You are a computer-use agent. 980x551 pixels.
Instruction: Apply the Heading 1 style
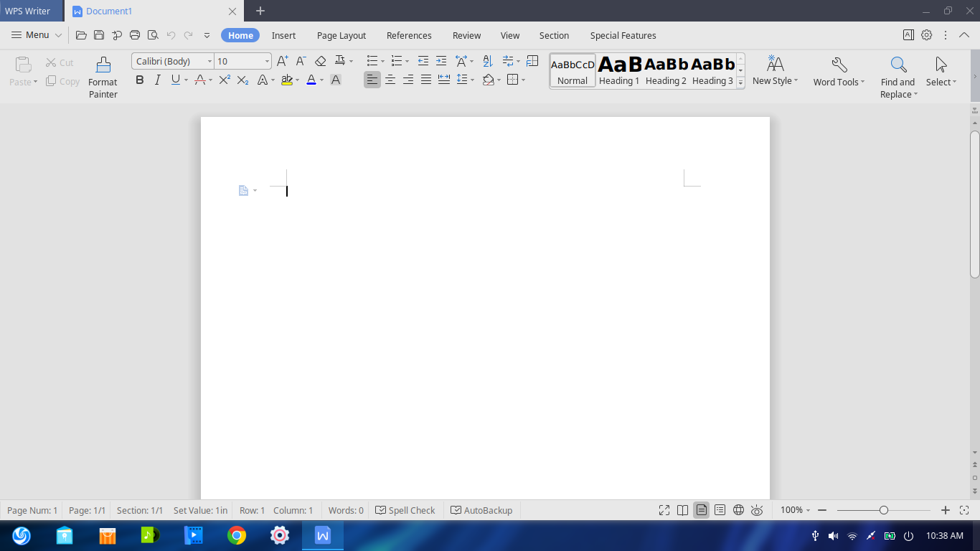(619, 70)
